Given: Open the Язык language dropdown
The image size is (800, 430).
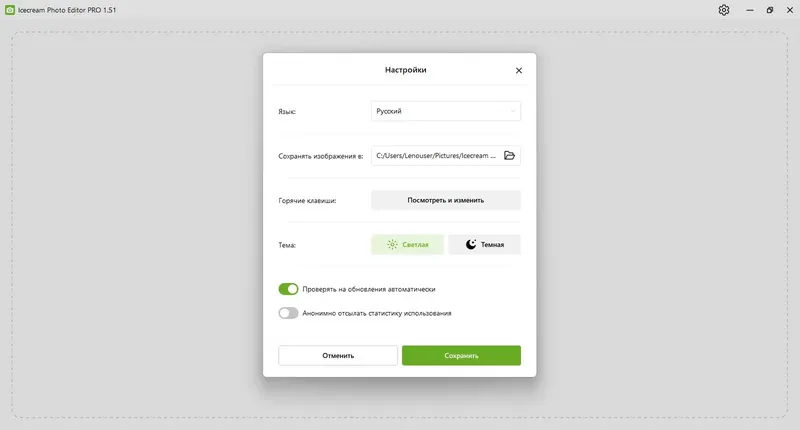Looking at the screenshot, I should tap(446, 111).
